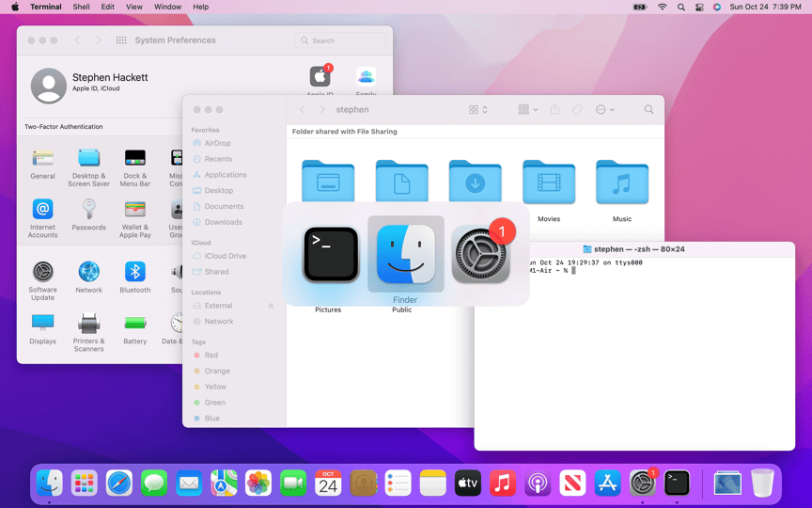Open the Apple menu
Image resolution: width=812 pixels, height=508 pixels.
tap(15, 7)
